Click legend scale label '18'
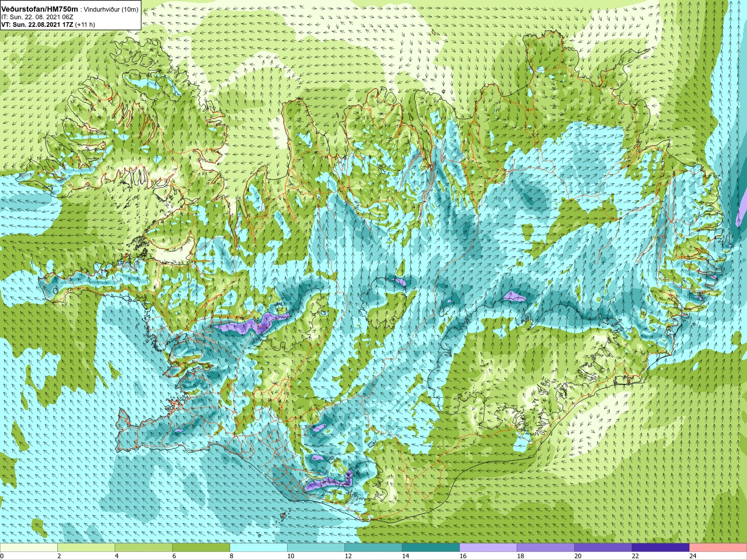747x560 pixels. point(520,556)
